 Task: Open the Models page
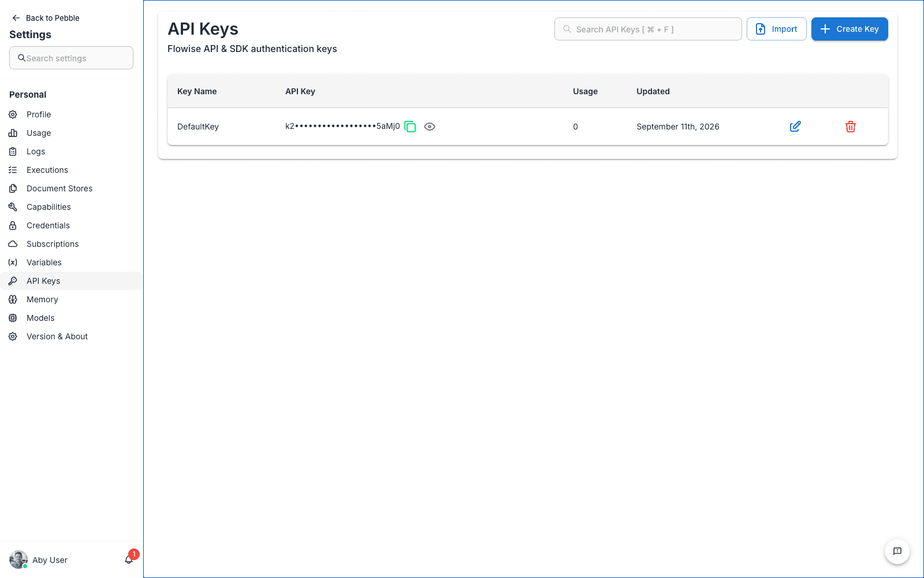pyautogui.click(x=71, y=318)
